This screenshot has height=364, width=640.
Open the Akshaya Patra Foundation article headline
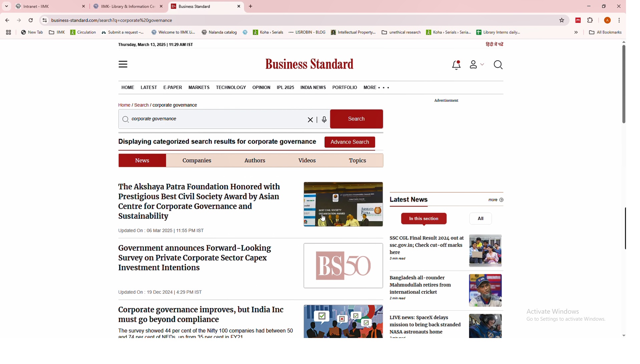coord(199,202)
